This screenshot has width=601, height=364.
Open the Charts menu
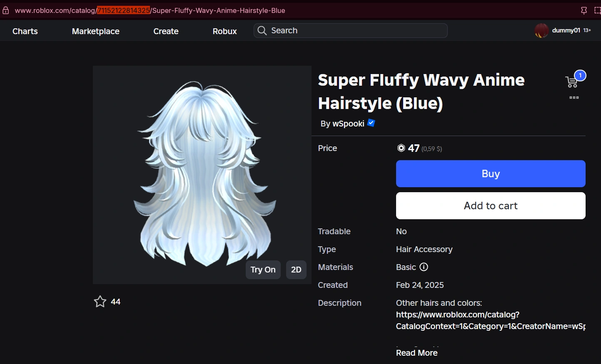pyautogui.click(x=25, y=31)
